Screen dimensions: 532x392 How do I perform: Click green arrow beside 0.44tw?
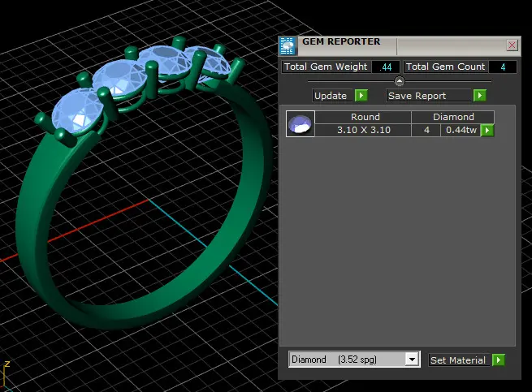coord(487,130)
